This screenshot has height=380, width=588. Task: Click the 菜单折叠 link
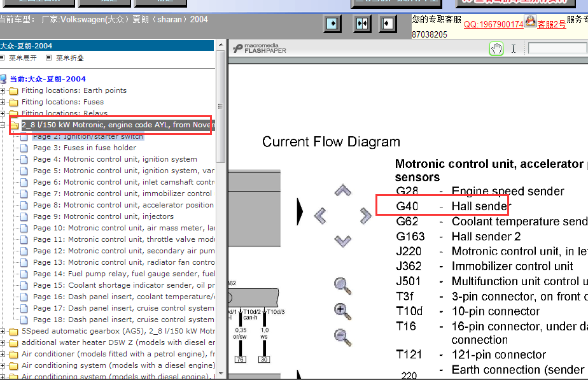pyautogui.click(x=70, y=58)
